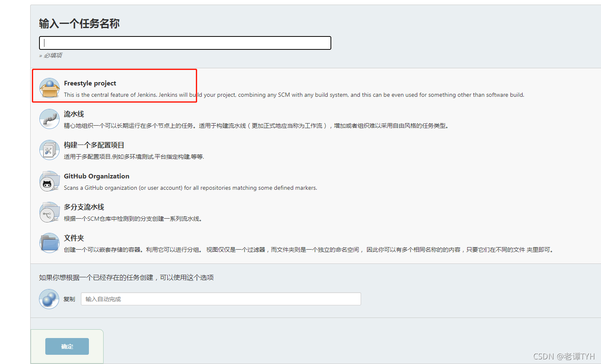Image resolution: width=601 pixels, height=364 pixels.
Task: Click the 确定 confirm button
Action: (x=67, y=346)
